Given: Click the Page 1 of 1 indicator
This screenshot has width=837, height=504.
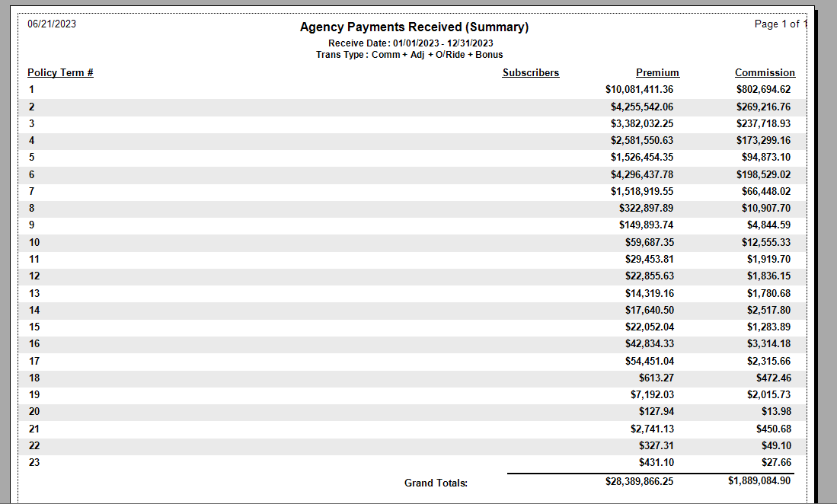Looking at the screenshot, I should (x=781, y=24).
